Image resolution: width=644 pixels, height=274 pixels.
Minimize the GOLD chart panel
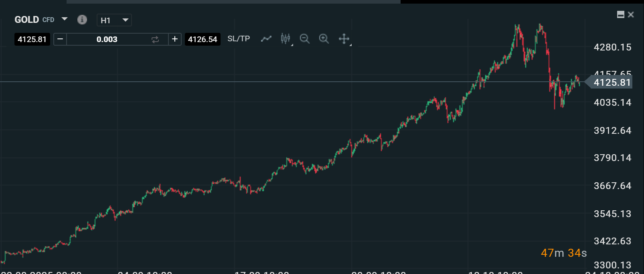click(x=620, y=15)
